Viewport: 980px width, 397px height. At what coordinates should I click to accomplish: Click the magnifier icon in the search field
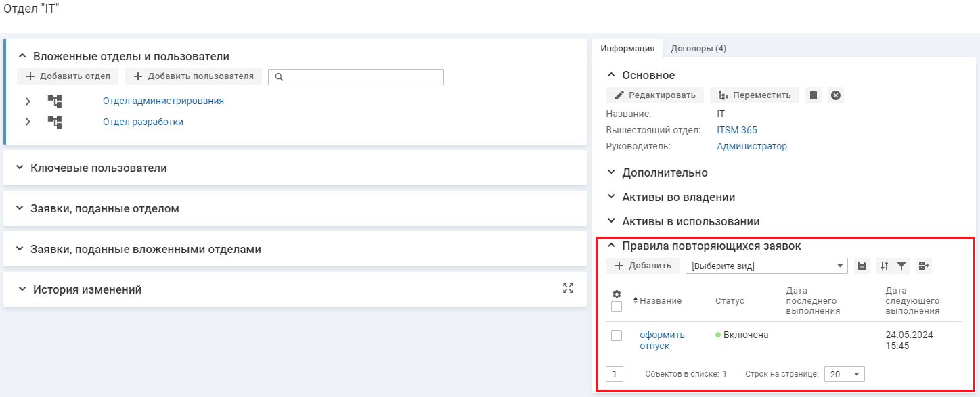point(278,77)
